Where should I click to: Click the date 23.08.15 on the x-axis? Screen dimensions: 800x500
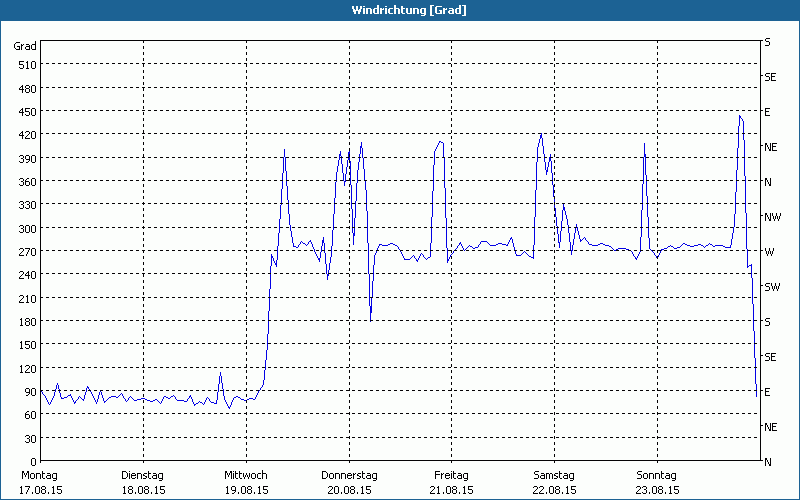[x=657, y=491]
